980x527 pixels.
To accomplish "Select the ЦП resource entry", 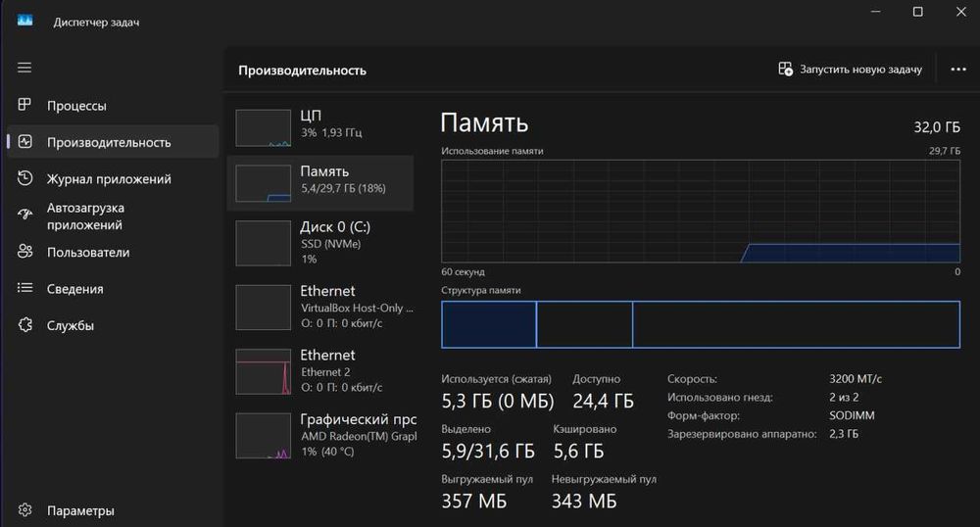I will click(x=321, y=127).
